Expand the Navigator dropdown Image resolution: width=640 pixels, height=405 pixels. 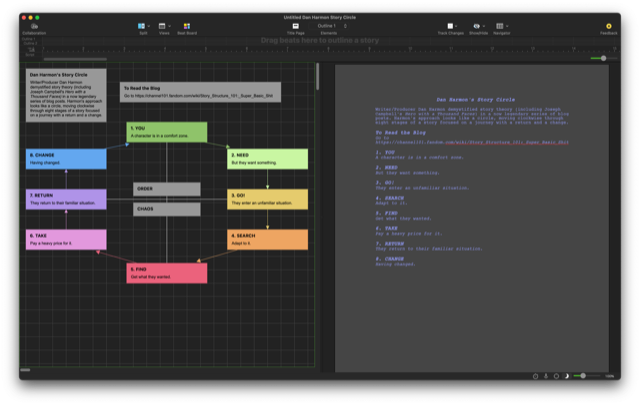tap(501, 26)
